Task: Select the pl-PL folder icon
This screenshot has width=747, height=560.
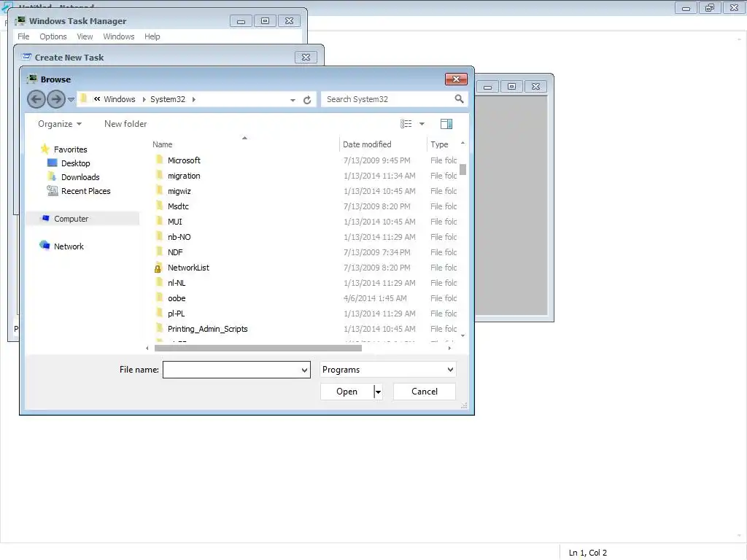Action: pyautogui.click(x=159, y=314)
